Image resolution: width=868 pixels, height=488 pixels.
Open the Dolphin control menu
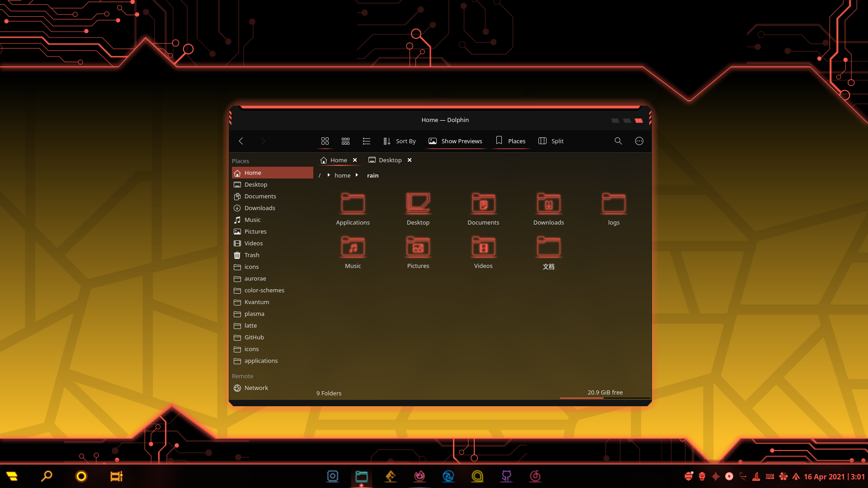click(639, 141)
